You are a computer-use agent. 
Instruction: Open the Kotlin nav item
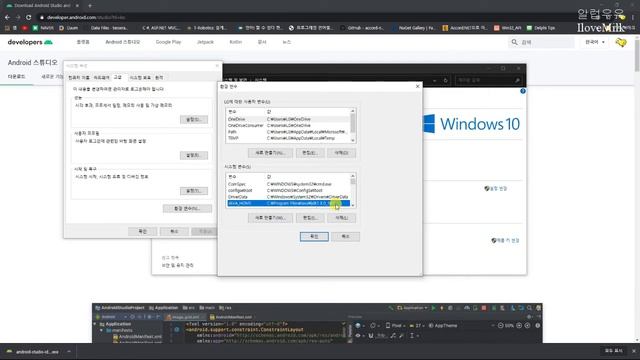click(x=236, y=42)
